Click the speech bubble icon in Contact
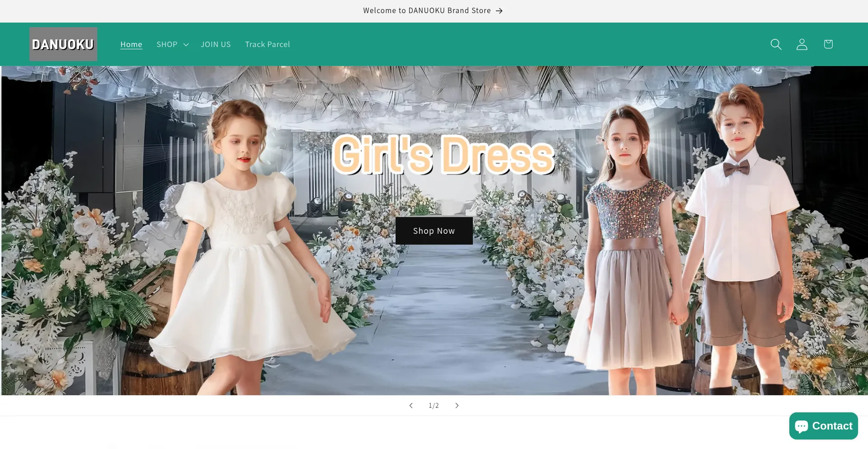The width and height of the screenshot is (868, 449). [x=802, y=426]
